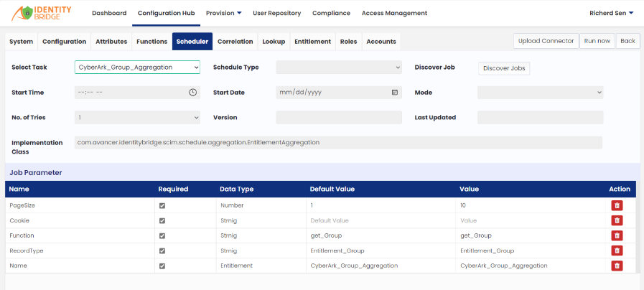
Task: Open the User Repository menu
Action: (x=277, y=13)
